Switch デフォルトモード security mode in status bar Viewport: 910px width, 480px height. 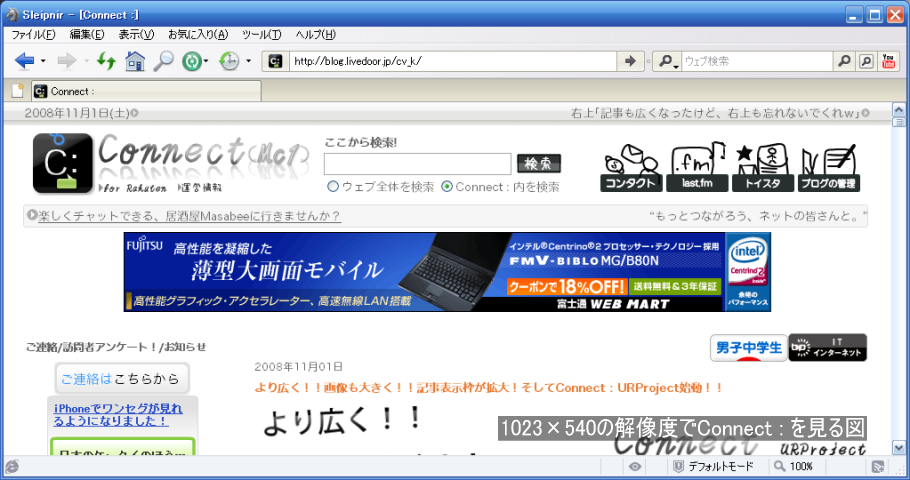click(713, 466)
